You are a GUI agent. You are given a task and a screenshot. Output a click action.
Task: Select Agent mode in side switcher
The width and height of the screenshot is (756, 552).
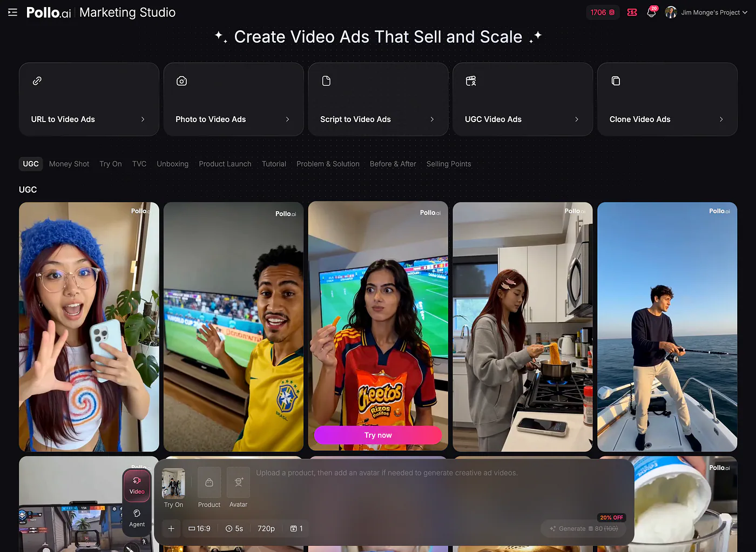point(137,518)
